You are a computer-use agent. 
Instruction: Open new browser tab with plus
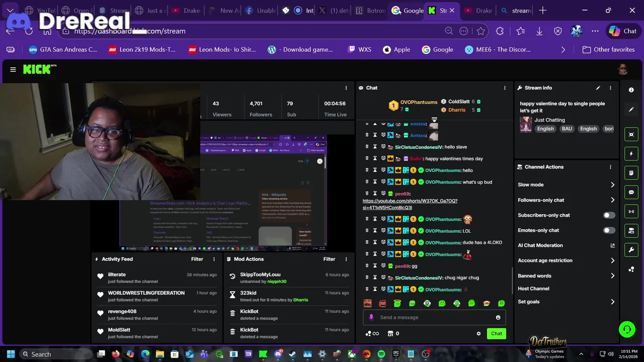click(543, 11)
